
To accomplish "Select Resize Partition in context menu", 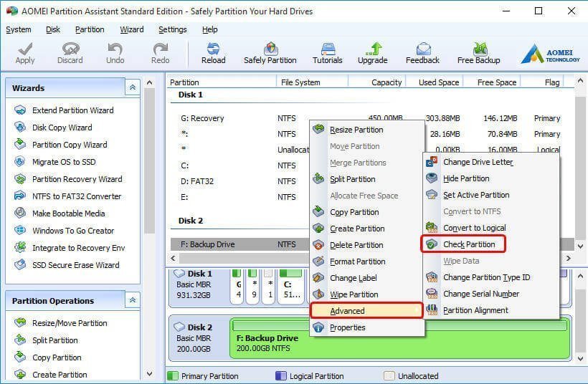I will (x=367, y=130).
